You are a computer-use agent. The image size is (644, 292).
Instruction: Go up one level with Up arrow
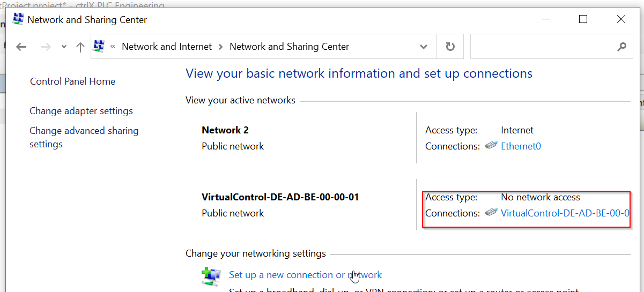coord(80,47)
